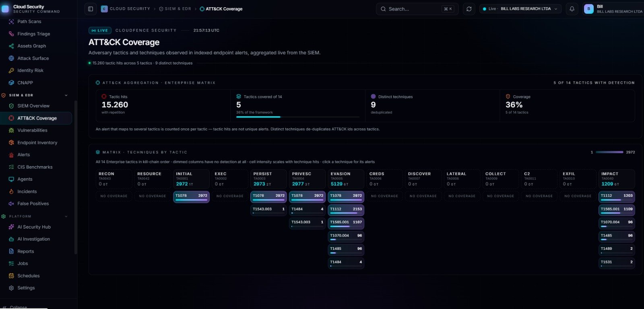Click False Positives muted speaker icon
The image size is (644, 309).
[11, 204]
